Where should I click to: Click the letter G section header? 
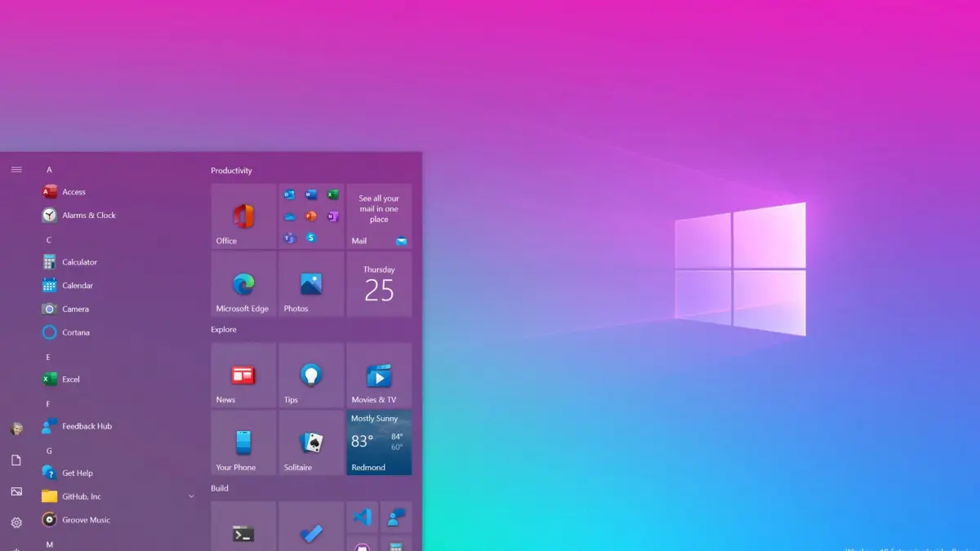pos(49,451)
